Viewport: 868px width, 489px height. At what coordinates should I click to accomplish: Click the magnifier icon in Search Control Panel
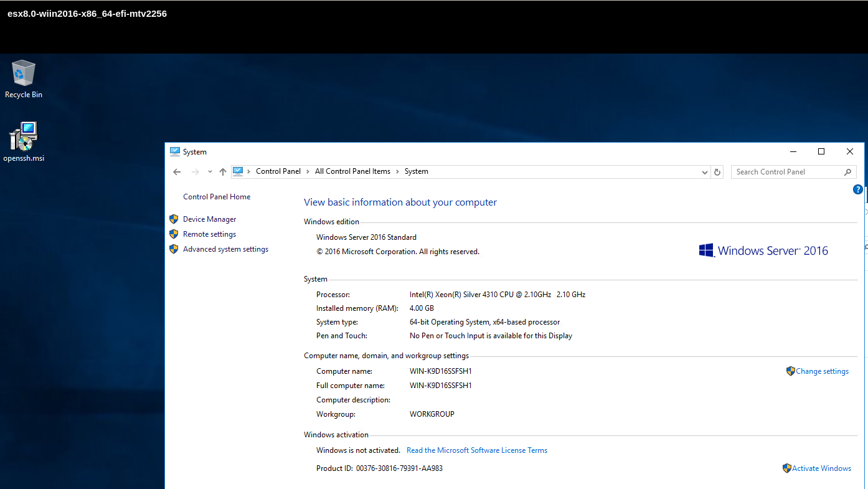pyautogui.click(x=847, y=172)
